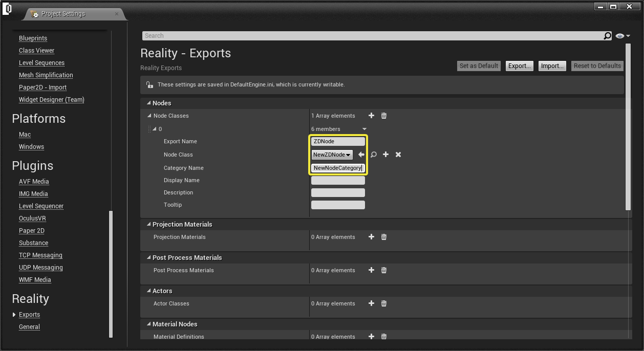The image size is (644, 351).
Task: Click the Import... button
Action: click(552, 66)
